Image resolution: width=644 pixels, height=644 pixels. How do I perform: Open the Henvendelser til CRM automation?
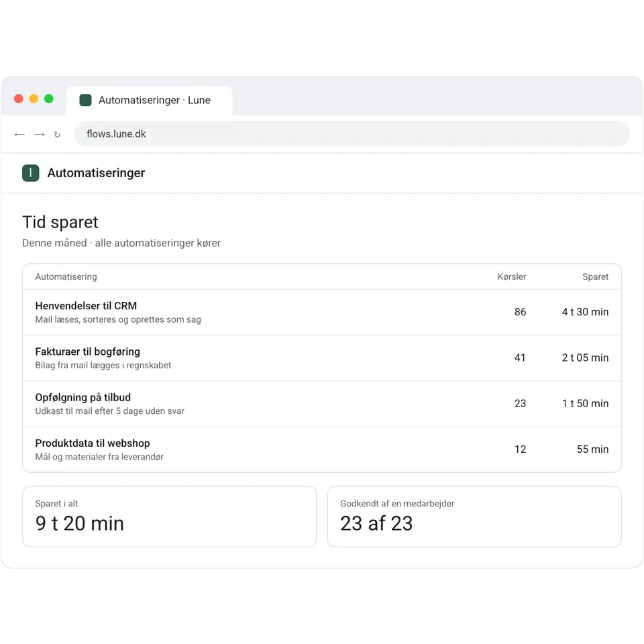322,313
